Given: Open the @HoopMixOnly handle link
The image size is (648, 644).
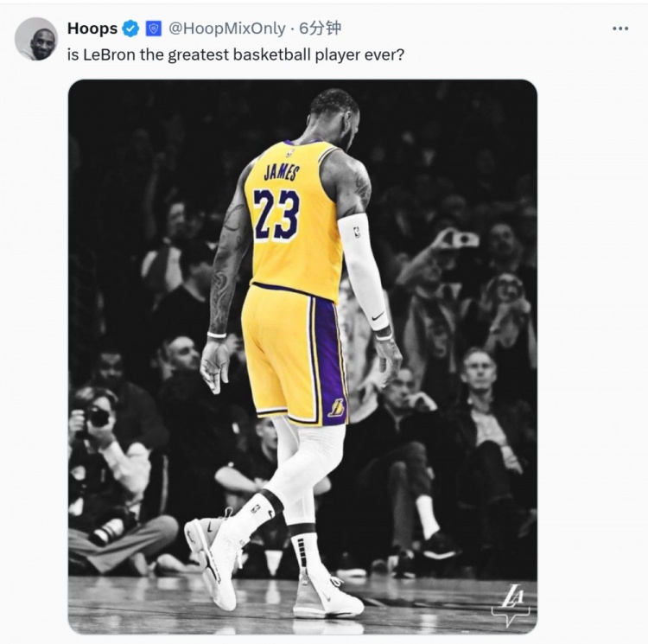Looking at the screenshot, I should 227,29.
